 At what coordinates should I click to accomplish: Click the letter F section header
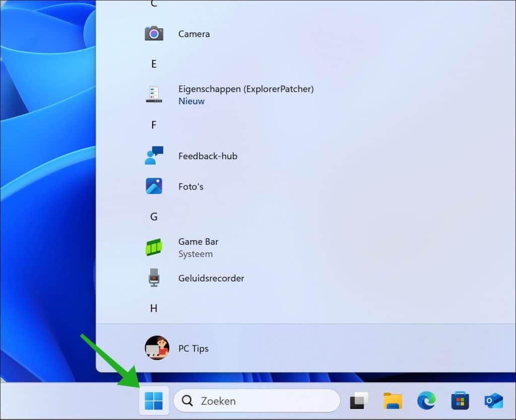point(154,125)
